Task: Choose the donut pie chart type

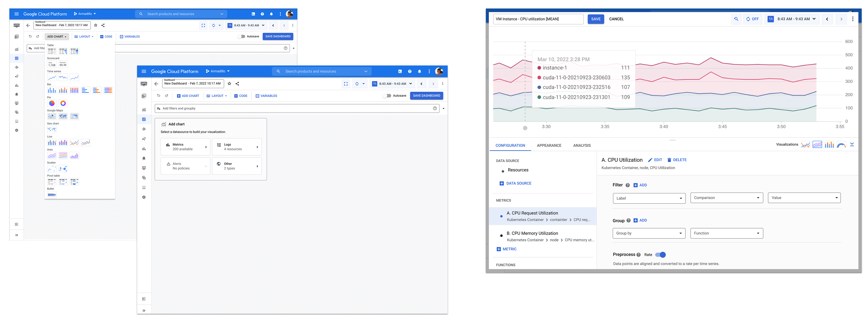Action: (x=63, y=103)
